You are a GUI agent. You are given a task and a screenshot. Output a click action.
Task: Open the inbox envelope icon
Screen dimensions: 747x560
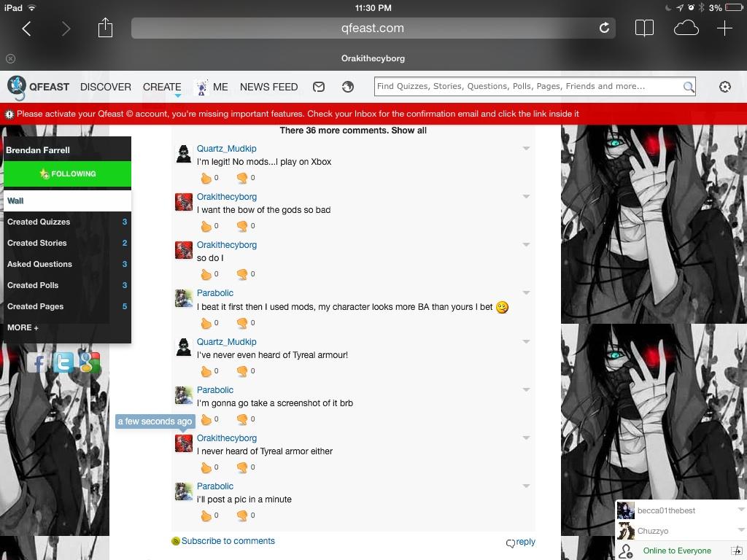coord(319,87)
